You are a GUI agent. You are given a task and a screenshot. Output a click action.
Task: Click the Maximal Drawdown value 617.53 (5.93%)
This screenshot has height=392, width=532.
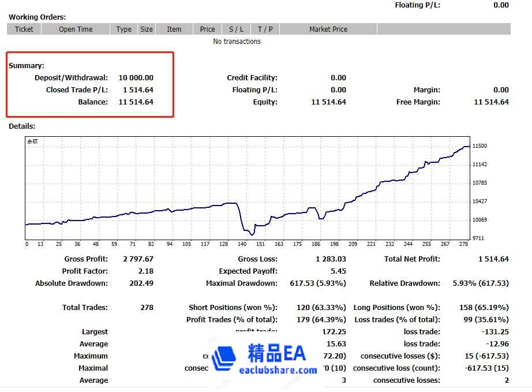[317, 283]
